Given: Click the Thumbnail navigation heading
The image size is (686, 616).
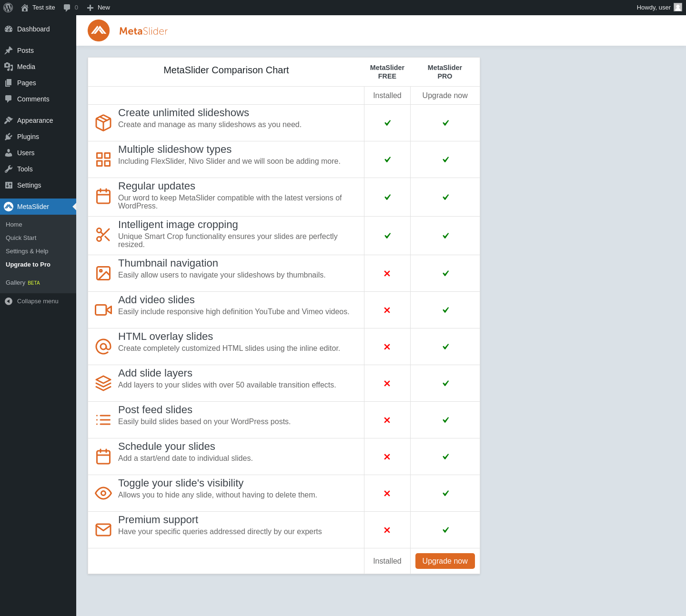Looking at the screenshot, I should tap(168, 263).
